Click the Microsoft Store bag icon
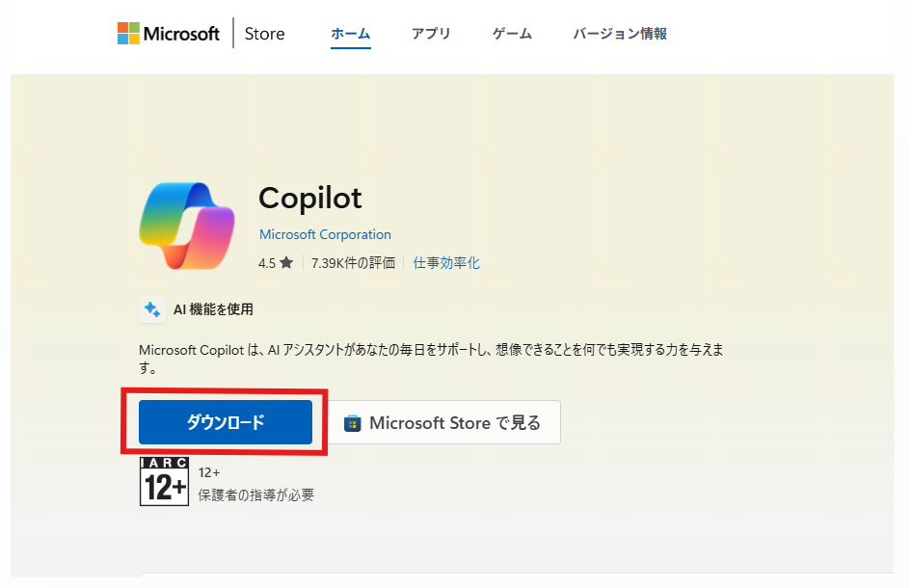The width and height of the screenshot is (910, 588). (x=353, y=423)
